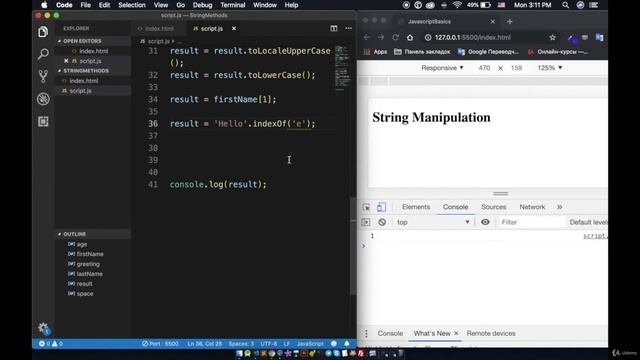Open the Extensions view in activity bar
The height and width of the screenshot is (360, 640).
(43, 121)
